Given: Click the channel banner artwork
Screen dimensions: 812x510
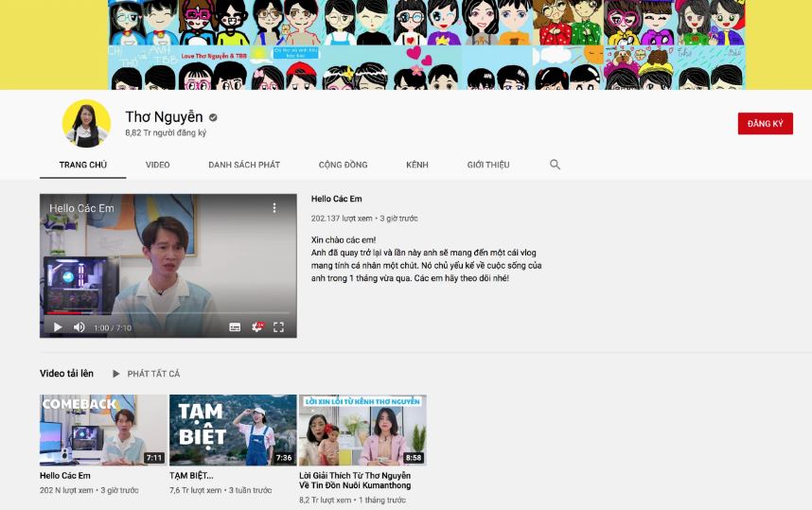Looking at the screenshot, I should point(426,44).
